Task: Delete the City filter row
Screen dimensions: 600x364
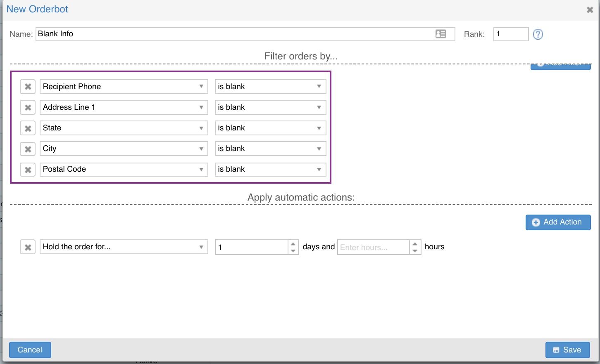Action: [28, 149]
